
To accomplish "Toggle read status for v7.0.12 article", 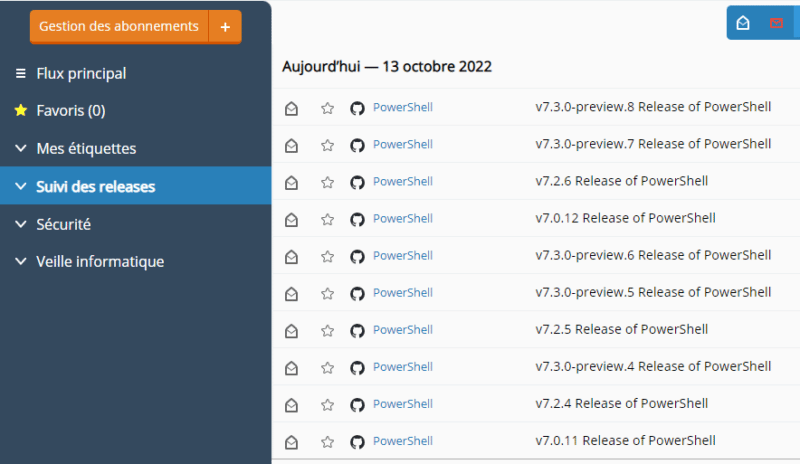I will pos(291,219).
